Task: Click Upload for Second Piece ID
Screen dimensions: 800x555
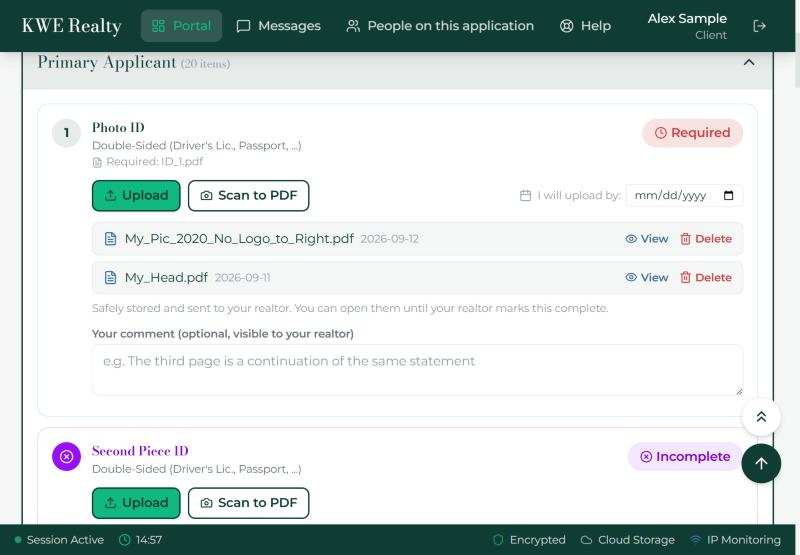Action: pos(136,503)
